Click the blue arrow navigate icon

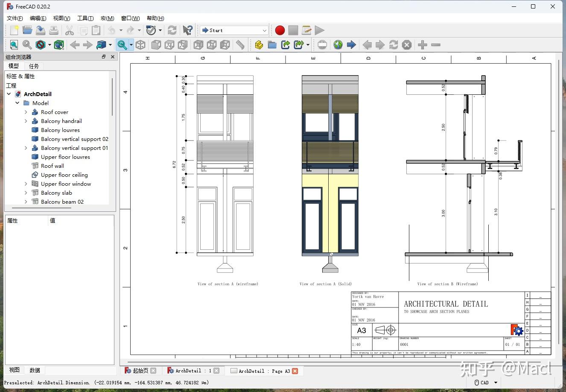[x=351, y=45]
